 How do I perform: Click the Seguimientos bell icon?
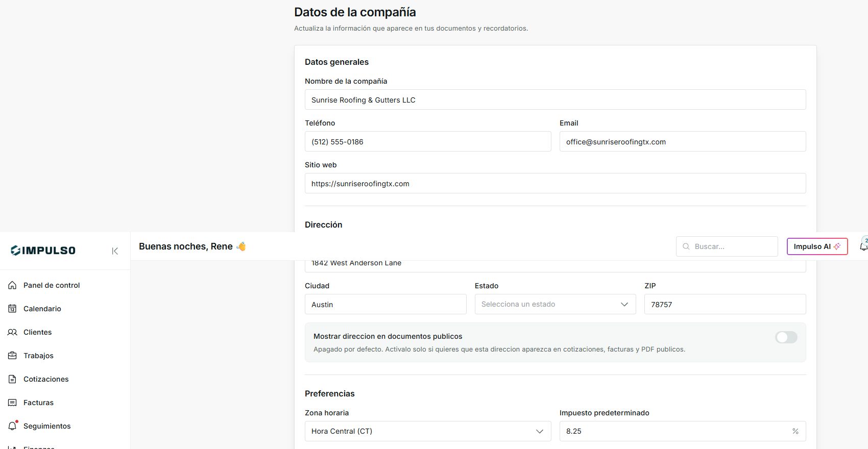pos(12,426)
